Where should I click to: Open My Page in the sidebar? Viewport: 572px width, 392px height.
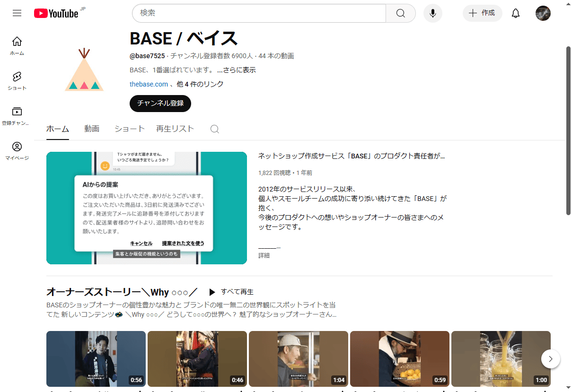(17, 151)
